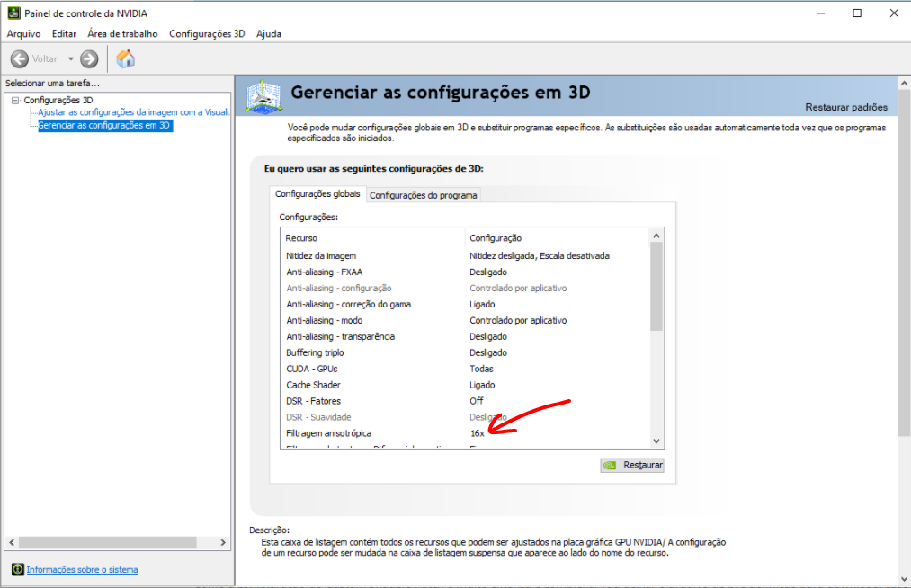Viewport: 911px width, 588px height.
Task: Select Anti-aliasing - transparência row
Action: pos(465,336)
